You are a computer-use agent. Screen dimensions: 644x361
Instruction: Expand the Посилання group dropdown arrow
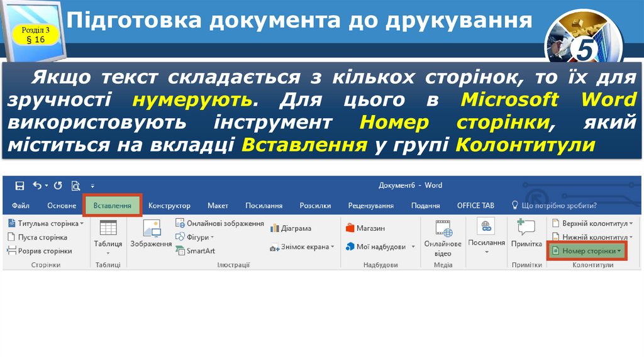(x=487, y=252)
